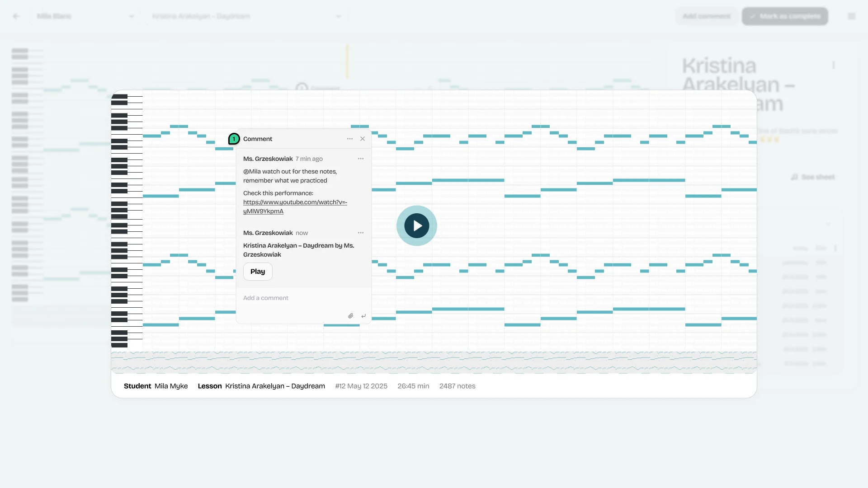
Task: Open the lesson title kebab menu
Action: (834, 66)
